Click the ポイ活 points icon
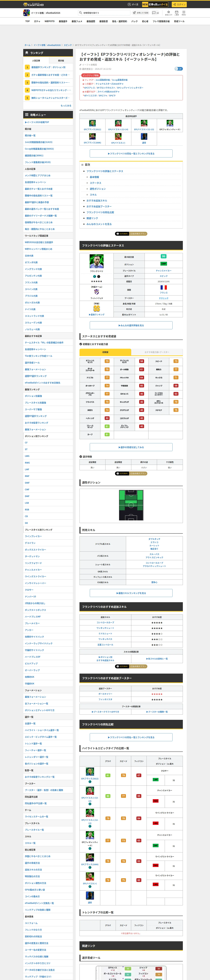 click(133, 5)
